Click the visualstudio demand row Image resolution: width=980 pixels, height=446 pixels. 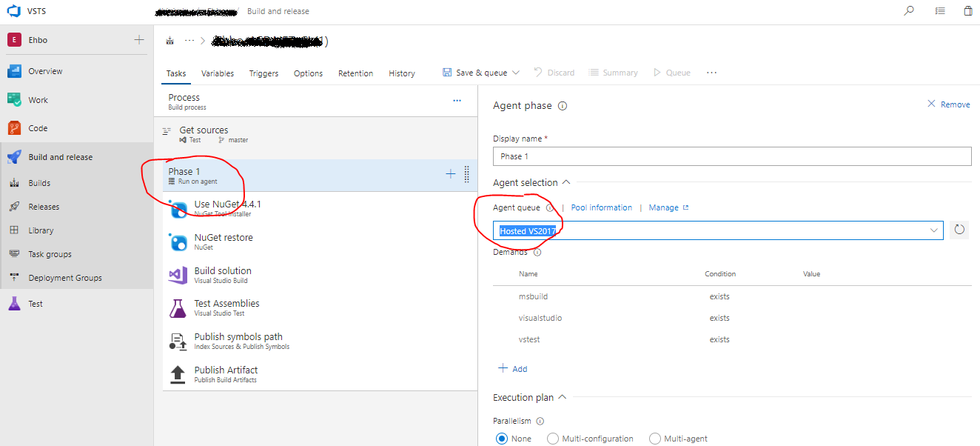[732, 318]
